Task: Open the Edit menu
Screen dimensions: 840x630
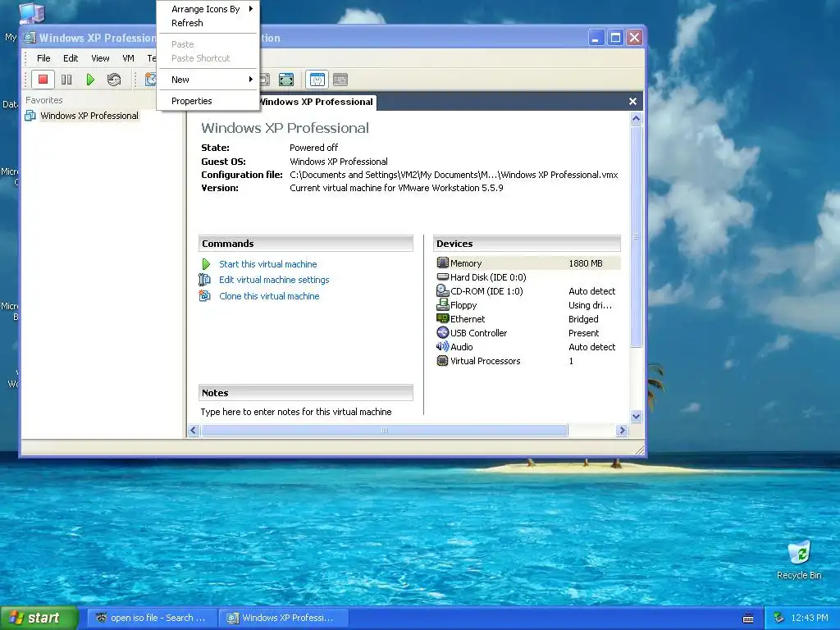Action: [x=71, y=58]
